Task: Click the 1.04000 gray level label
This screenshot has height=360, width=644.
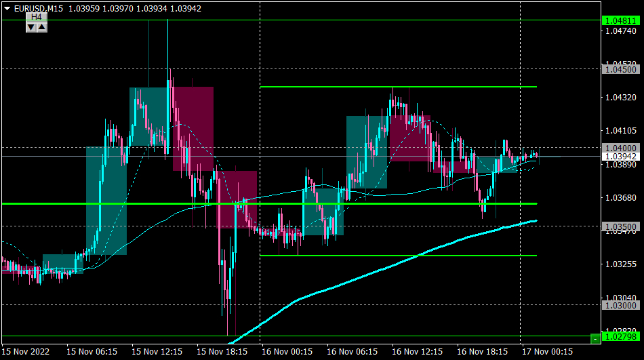Action: (620, 148)
